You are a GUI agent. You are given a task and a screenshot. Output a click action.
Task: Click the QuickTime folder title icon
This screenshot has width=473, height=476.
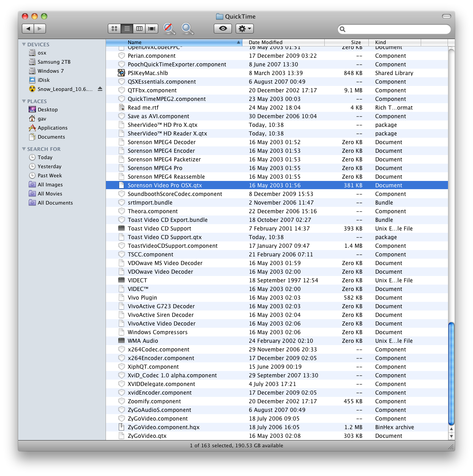point(220,16)
